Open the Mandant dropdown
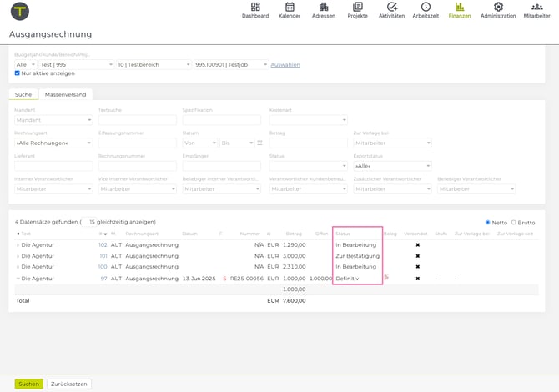This screenshot has height=392, width=559. [53, 120]
